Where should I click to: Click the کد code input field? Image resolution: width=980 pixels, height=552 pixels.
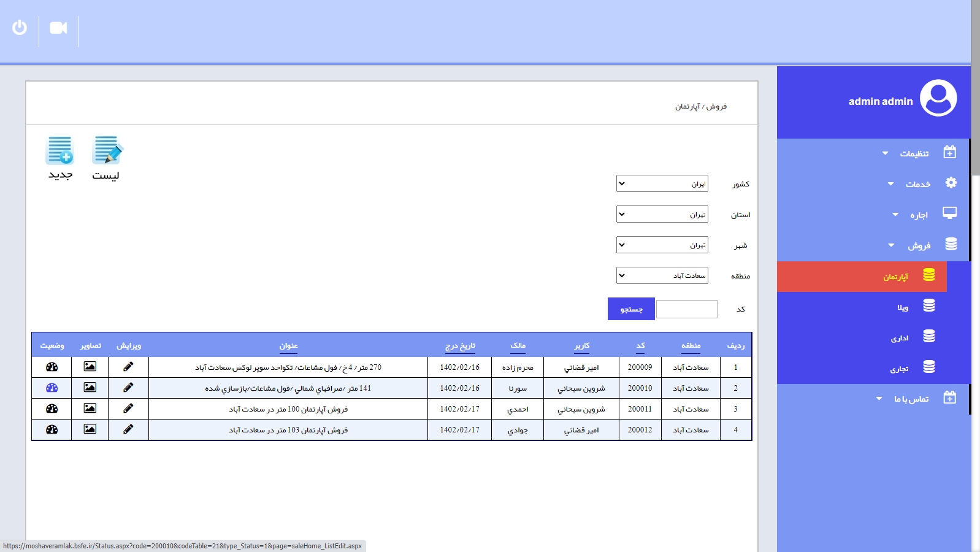tap(686, 309)
